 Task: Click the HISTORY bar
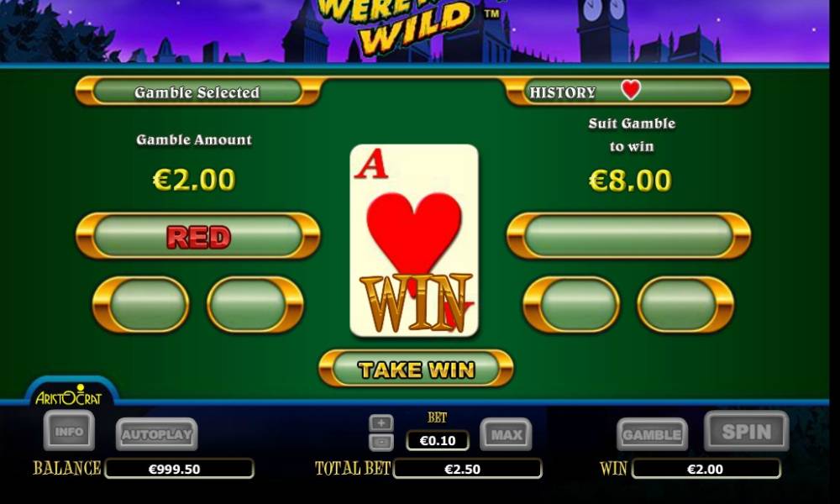628,91
